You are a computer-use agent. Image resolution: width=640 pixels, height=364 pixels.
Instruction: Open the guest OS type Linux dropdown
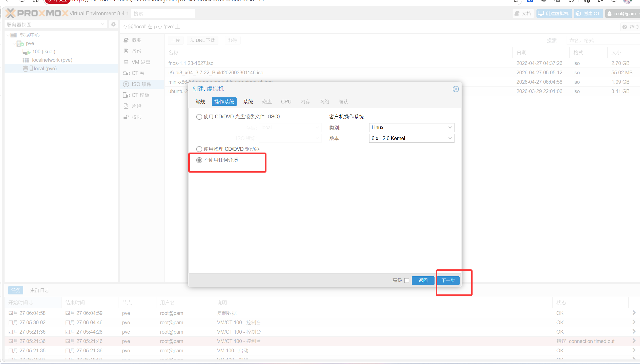450,127
